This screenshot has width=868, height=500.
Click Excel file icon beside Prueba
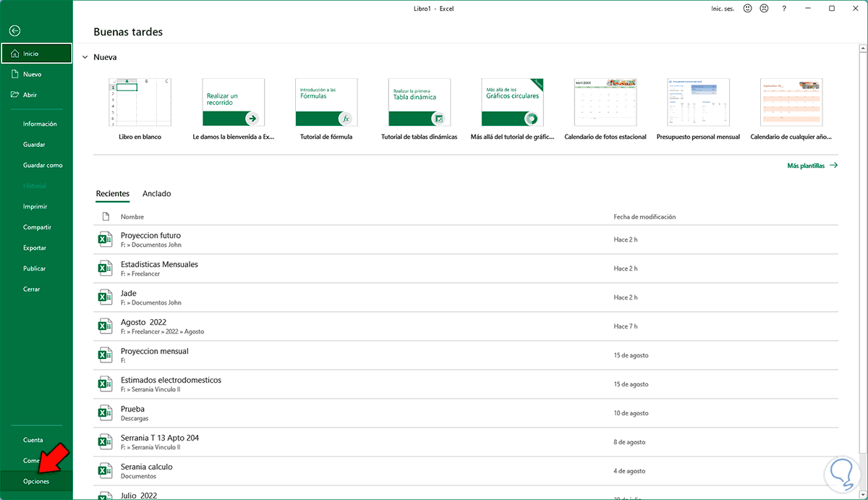coord(105,413)
